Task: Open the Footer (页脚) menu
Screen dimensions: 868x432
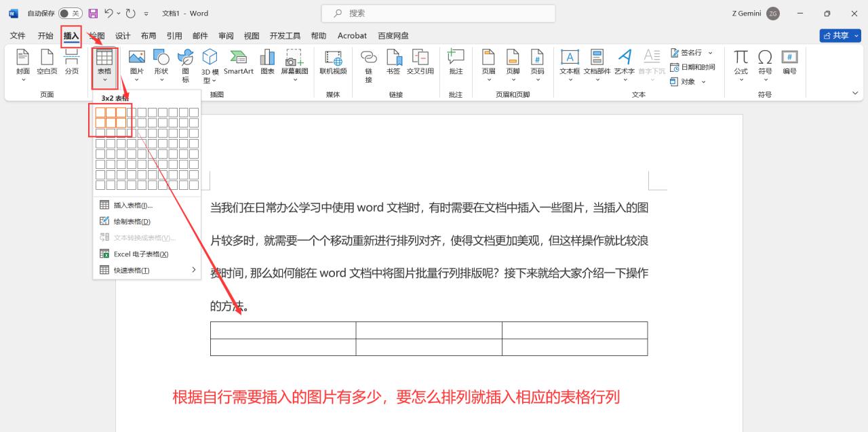Action: (x=513, y=65)
